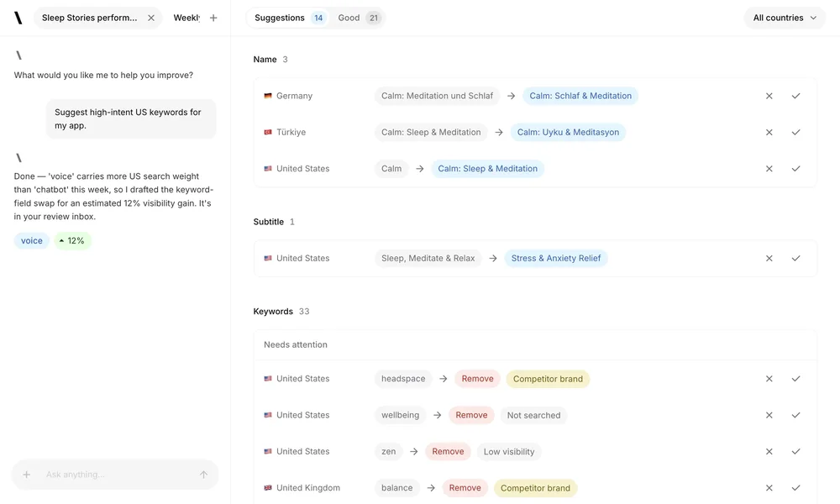Click the Calm: Schlaf & Meditation suggestion
The image size is (840, 504).
[580, 96]
